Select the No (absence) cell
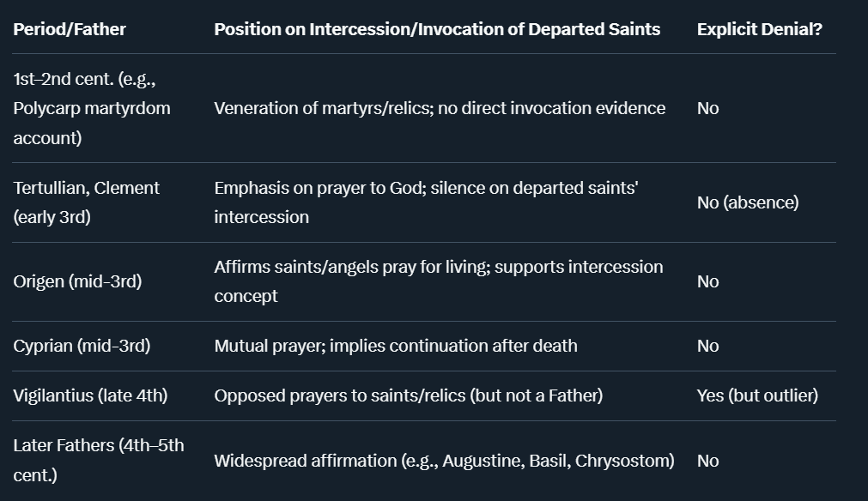The image size is (868, 501). click(747, 202)
